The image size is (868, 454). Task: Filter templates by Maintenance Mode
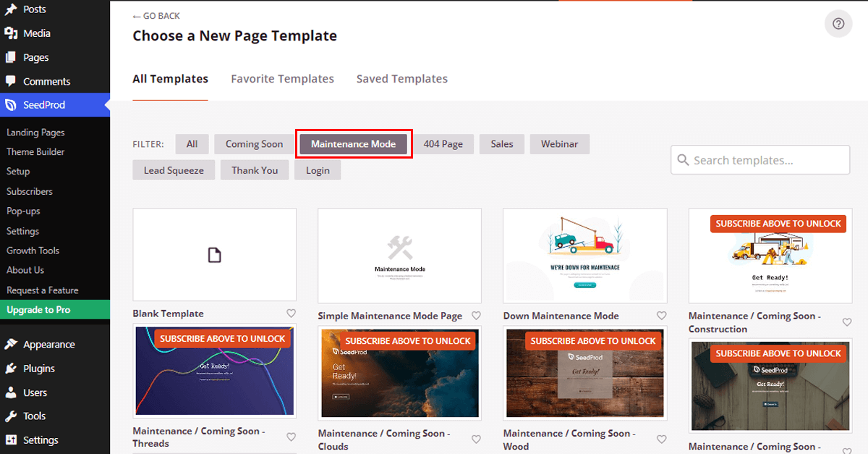click(x=354, y=144)
